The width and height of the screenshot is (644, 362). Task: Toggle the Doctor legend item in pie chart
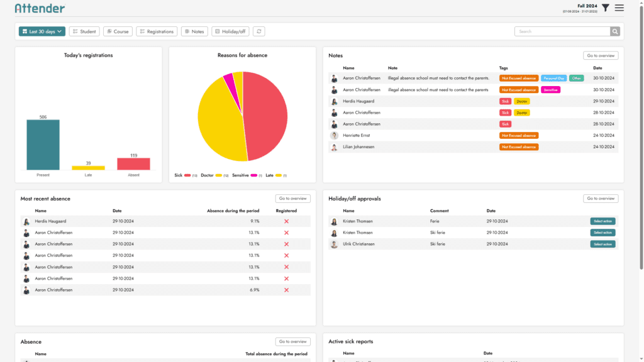coord(211,175)
